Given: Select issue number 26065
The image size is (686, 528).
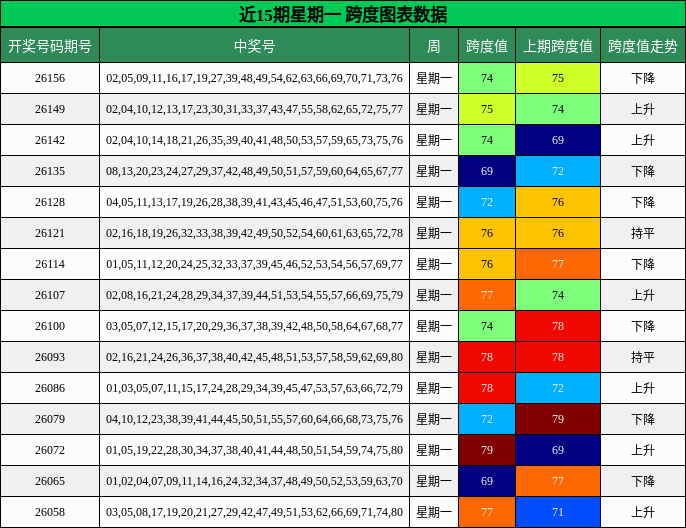Looking at the screenshot, I should [50, 482].
